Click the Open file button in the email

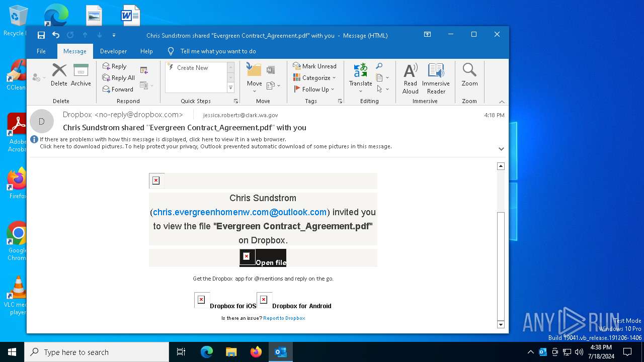pyautogui.click(x=263, y=258)
